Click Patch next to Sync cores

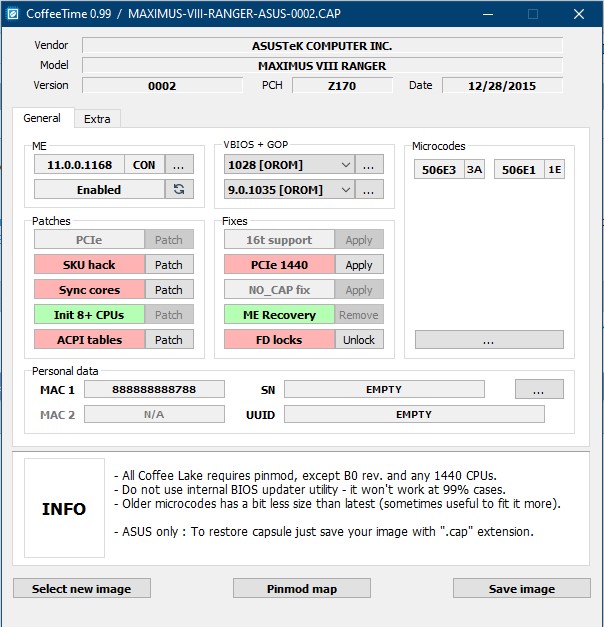[x=169, y=290]
